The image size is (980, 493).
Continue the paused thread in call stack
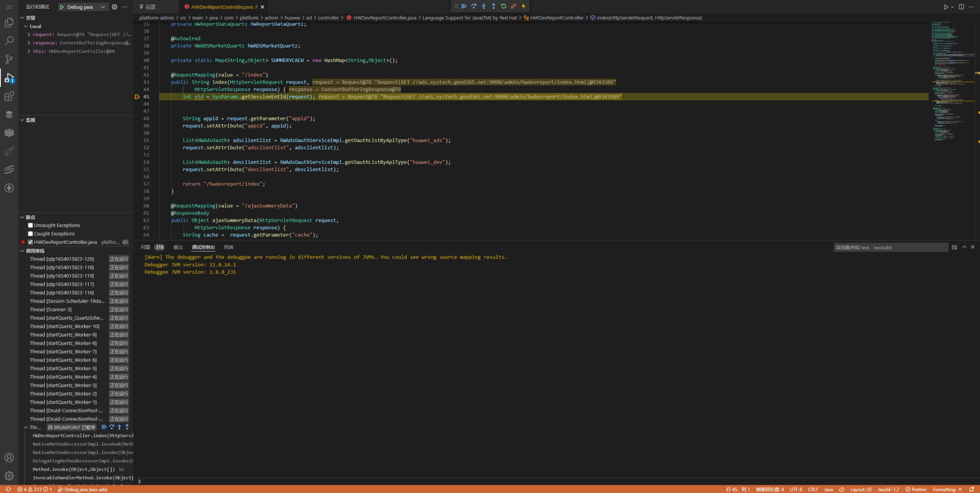click(x=104, y=427)
